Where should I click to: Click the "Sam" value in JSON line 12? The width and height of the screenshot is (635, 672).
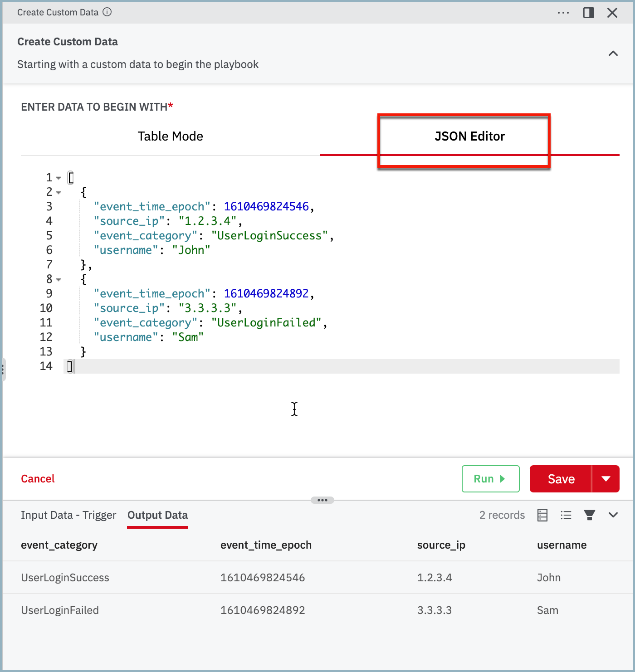[188, 337]
